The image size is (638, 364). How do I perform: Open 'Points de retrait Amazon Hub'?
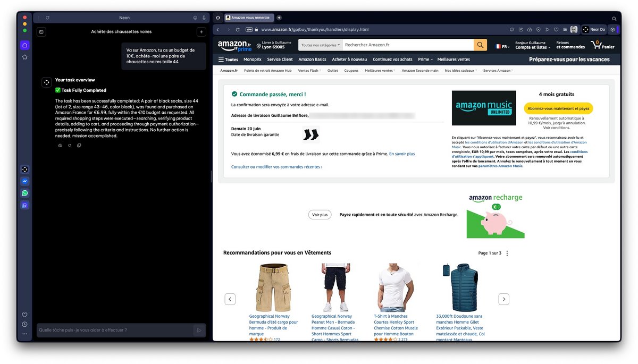point(267,71)
